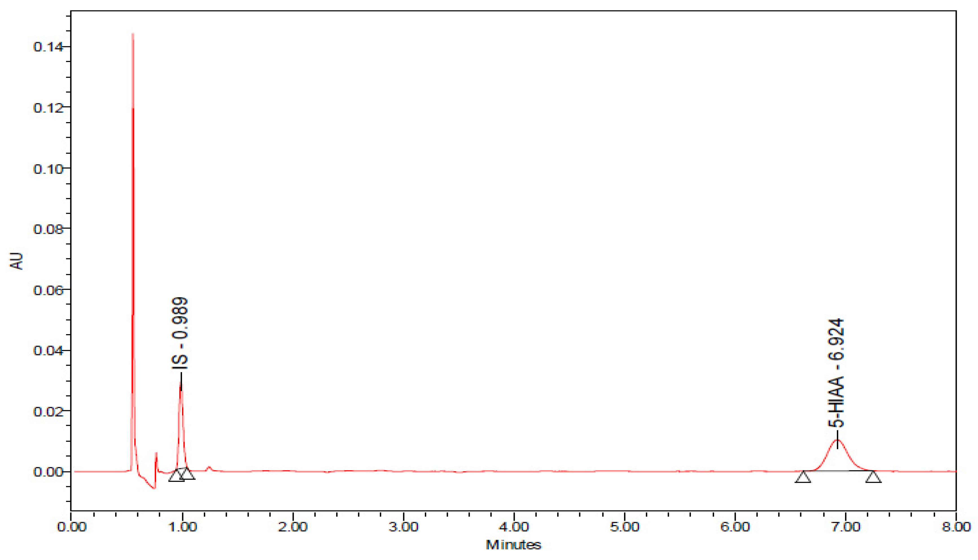Click the 4.00 x-axis tick label
The height and width of the screenshot is (560, 978).
[514, 527]
